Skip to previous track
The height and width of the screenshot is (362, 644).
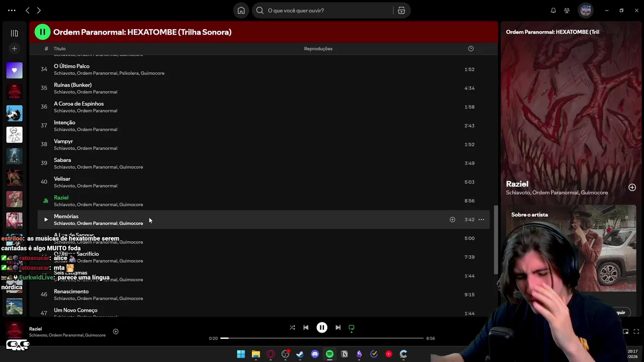point(306,327)
